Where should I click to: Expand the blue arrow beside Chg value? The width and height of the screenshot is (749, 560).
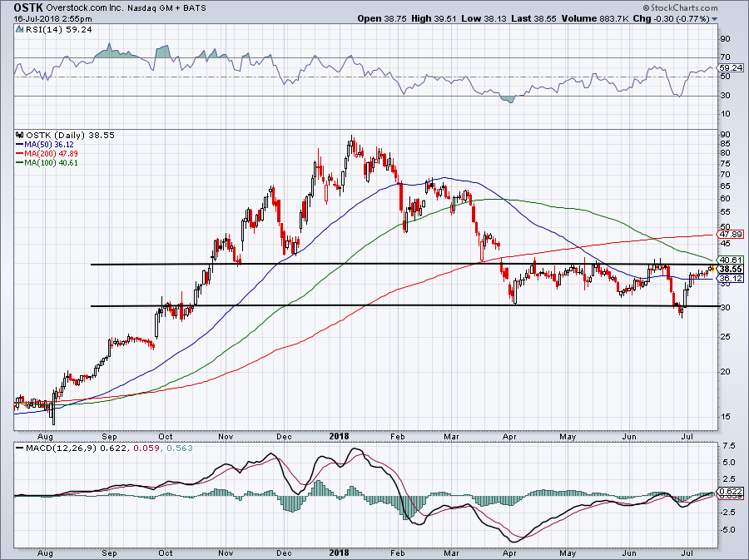(x=715, y=20)
